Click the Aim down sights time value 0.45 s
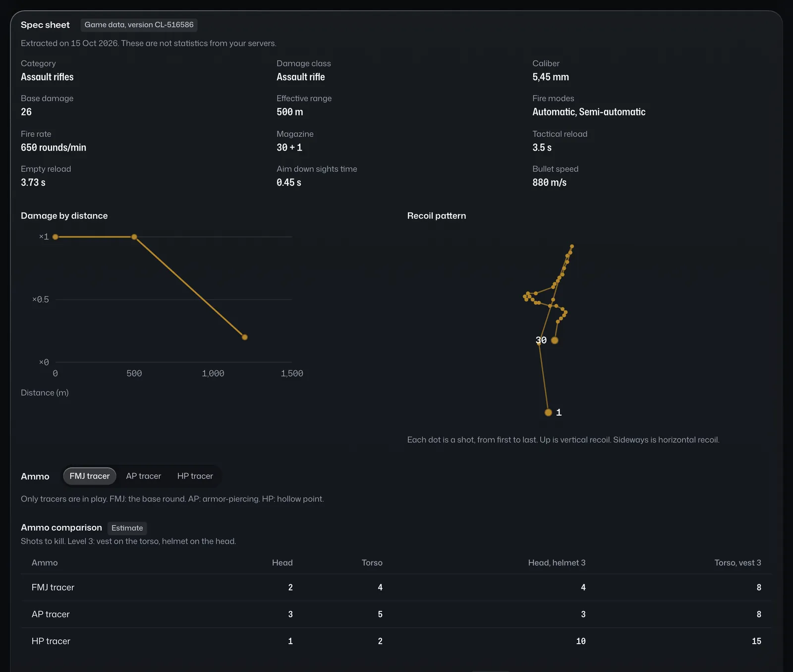 pyautogui.click(x=289, y=182)
